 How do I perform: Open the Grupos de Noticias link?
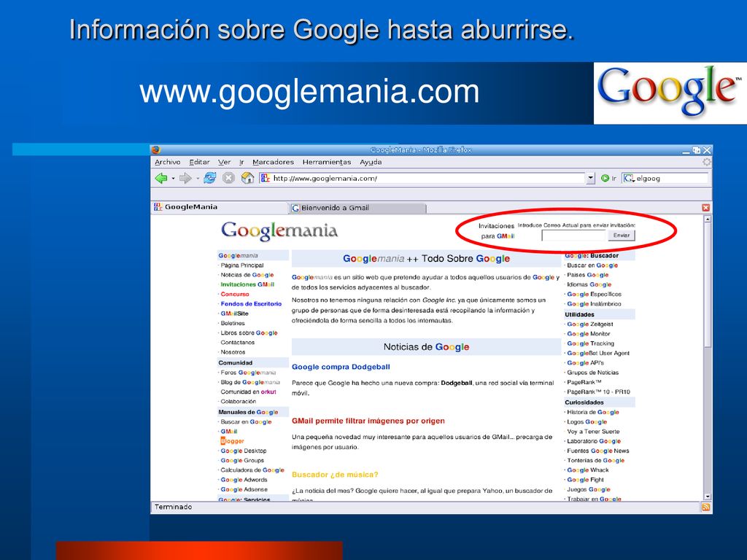[x=592, y=373]
